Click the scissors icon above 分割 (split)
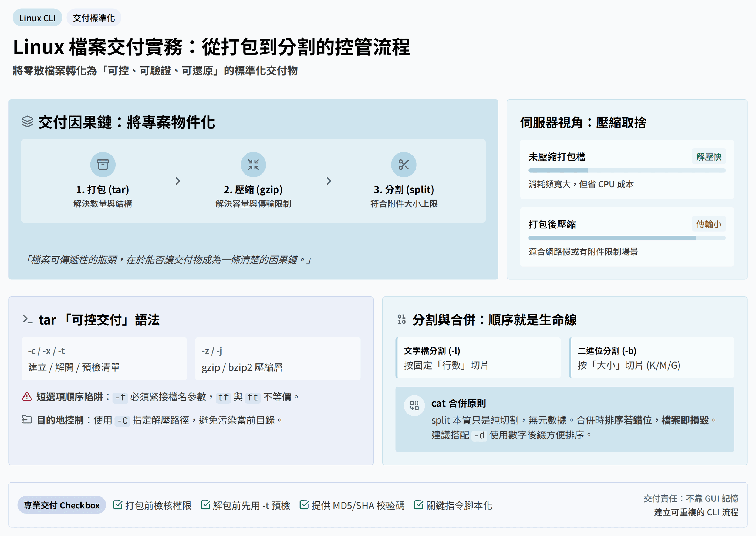The width and height of the screenshot is (756, 536). coord(403,164)
